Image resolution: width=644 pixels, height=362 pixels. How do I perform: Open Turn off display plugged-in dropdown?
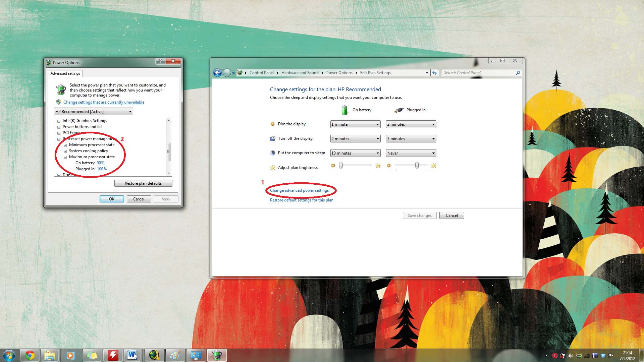[411, 139]
